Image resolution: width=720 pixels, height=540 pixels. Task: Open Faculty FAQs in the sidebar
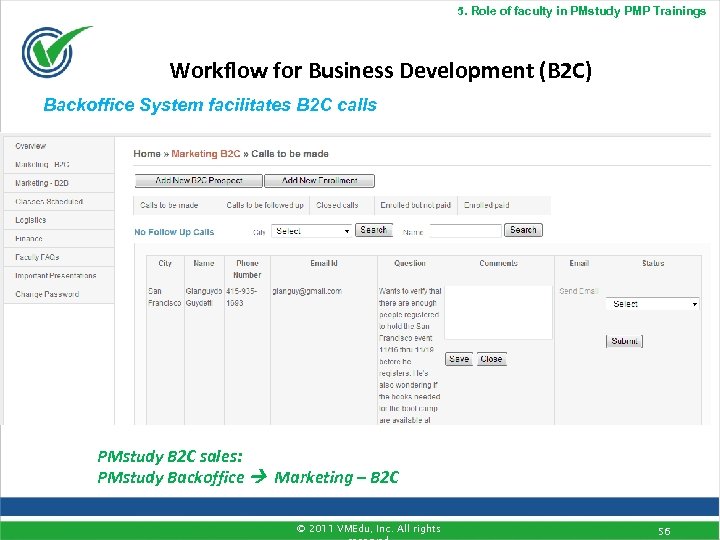click(x=37, y=257)
